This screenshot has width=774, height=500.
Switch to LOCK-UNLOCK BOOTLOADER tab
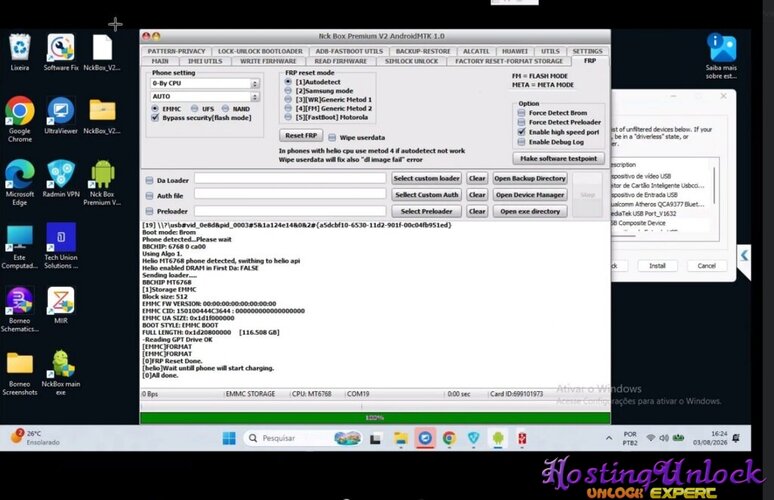tap(260, 51)
